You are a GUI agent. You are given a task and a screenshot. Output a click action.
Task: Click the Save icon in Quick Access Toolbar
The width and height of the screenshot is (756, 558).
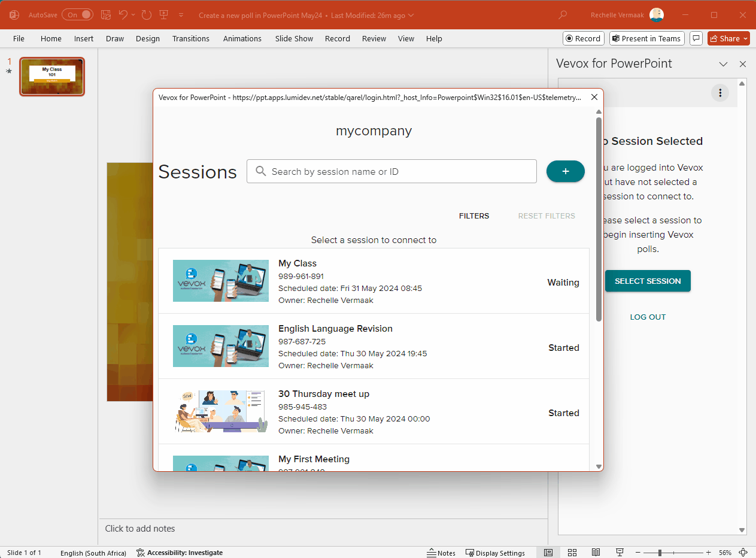106,15
